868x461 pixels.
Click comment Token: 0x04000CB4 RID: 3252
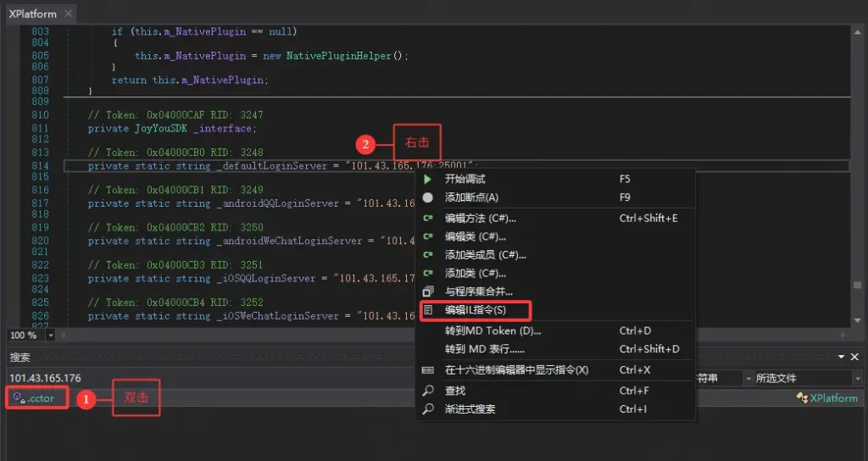[x=175, y=303]
